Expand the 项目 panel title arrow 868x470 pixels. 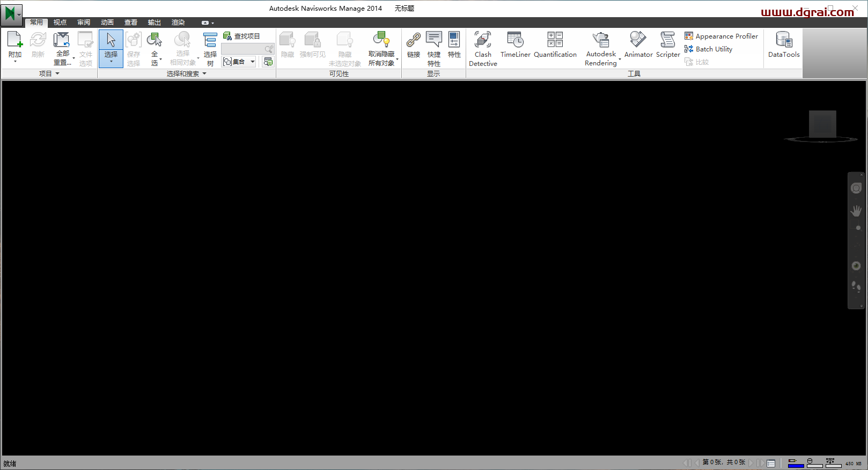tap(57, 73)
